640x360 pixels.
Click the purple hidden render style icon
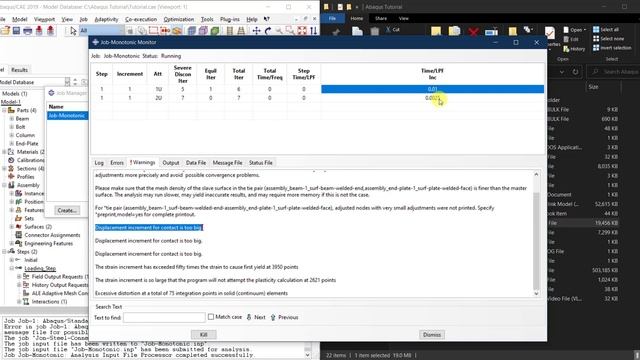tap(203, 31)
